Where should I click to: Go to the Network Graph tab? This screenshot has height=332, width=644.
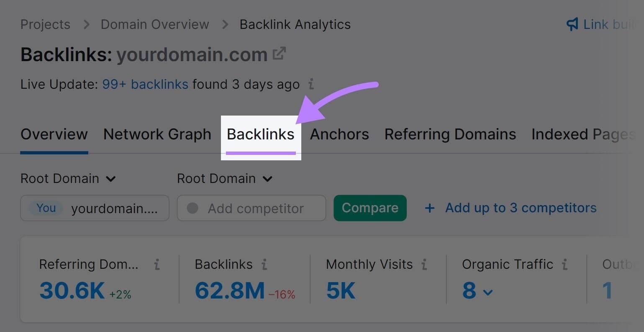coord(157,134)
